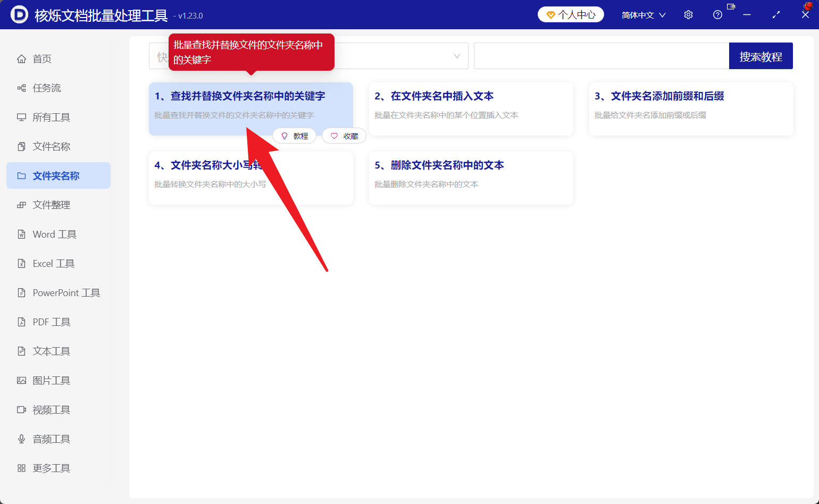The image size is (819, 504).
Task: Click the microphone icon beside 音频工具
Action: (21, 439)
